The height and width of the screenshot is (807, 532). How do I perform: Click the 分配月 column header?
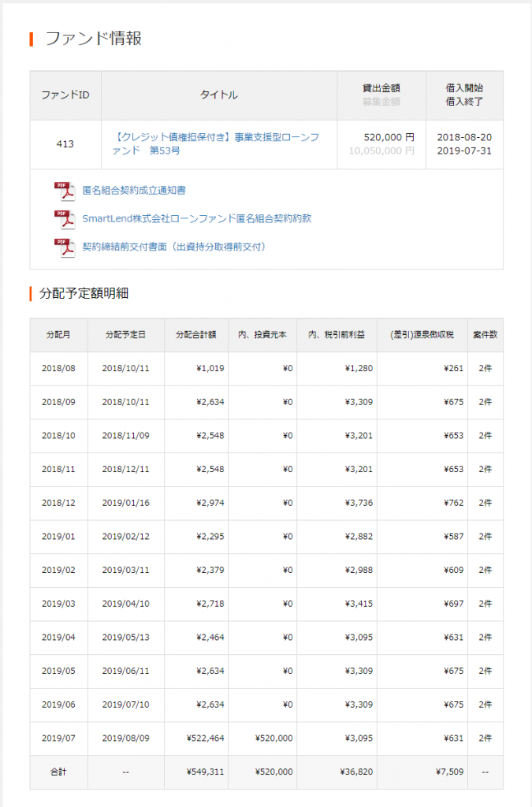click(58, 335)
